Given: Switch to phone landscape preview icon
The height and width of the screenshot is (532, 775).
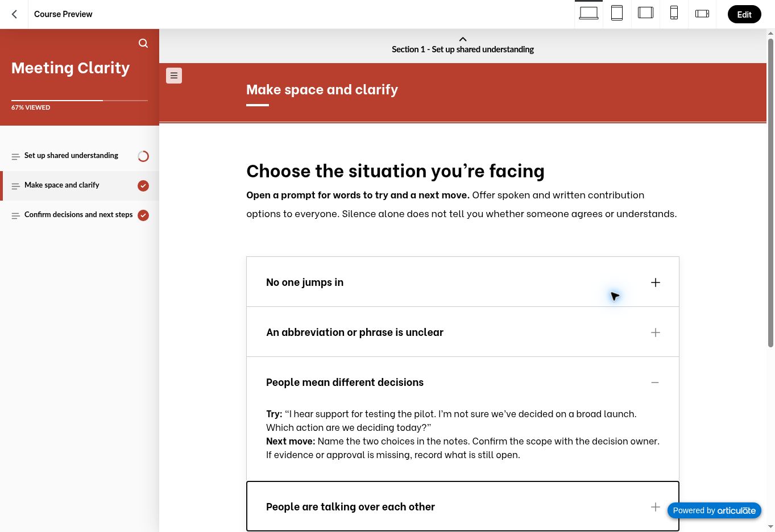Looking at the screenshot, I should 702,14.
